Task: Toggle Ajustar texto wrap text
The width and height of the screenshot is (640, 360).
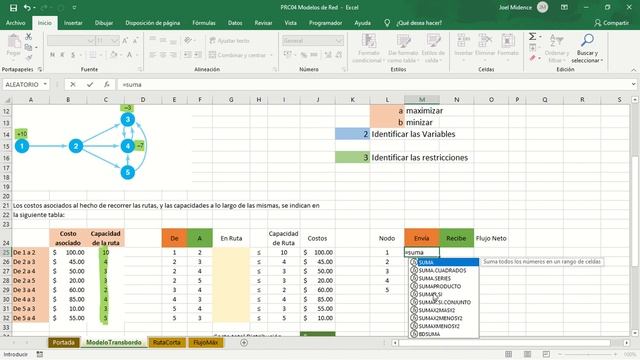Action: (229, 40)
